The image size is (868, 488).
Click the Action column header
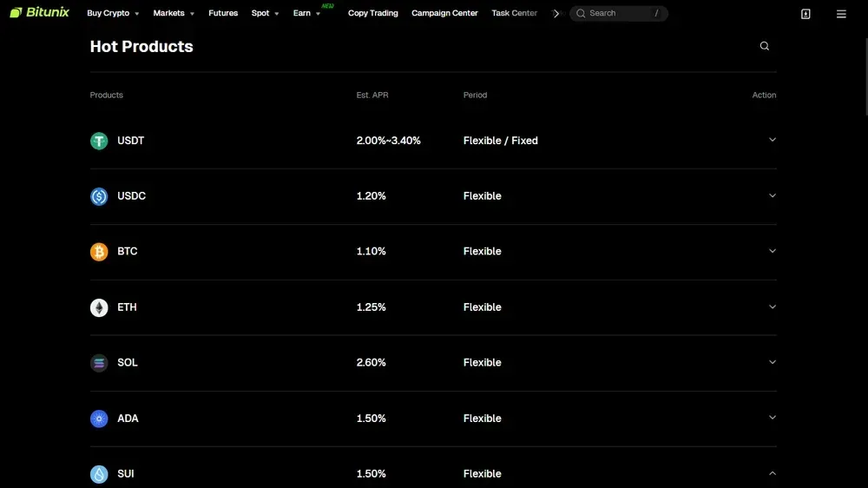pyautogui.click(x=764, y=96)
